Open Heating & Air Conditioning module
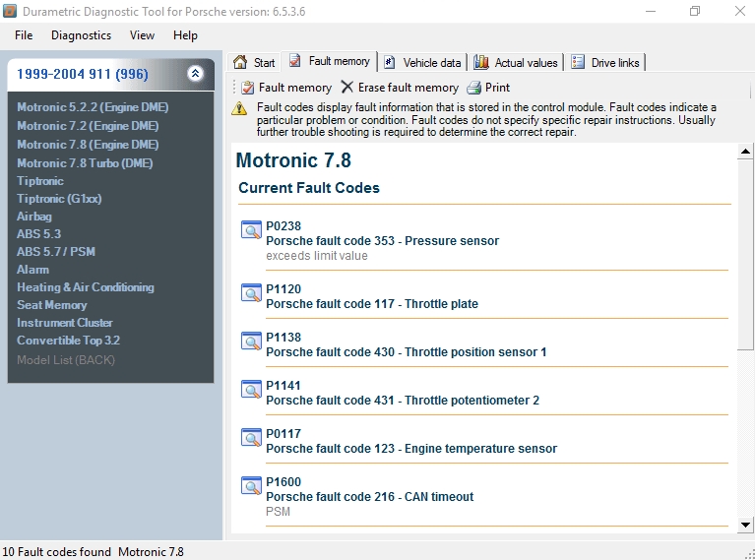Viewport: 755px width, 560px height. (x=86, y=287)
